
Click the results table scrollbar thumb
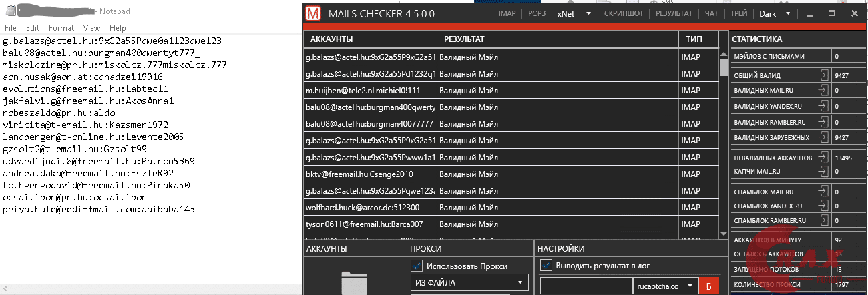723,68
